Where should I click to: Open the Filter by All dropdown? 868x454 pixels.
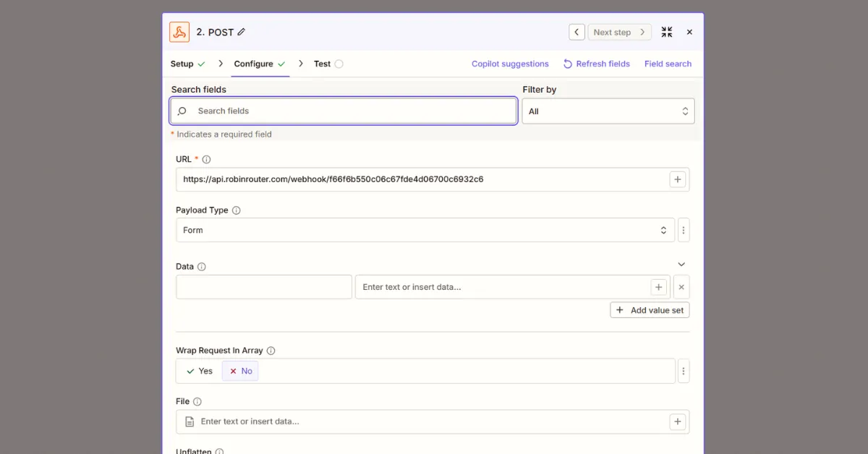coord(608,111)
